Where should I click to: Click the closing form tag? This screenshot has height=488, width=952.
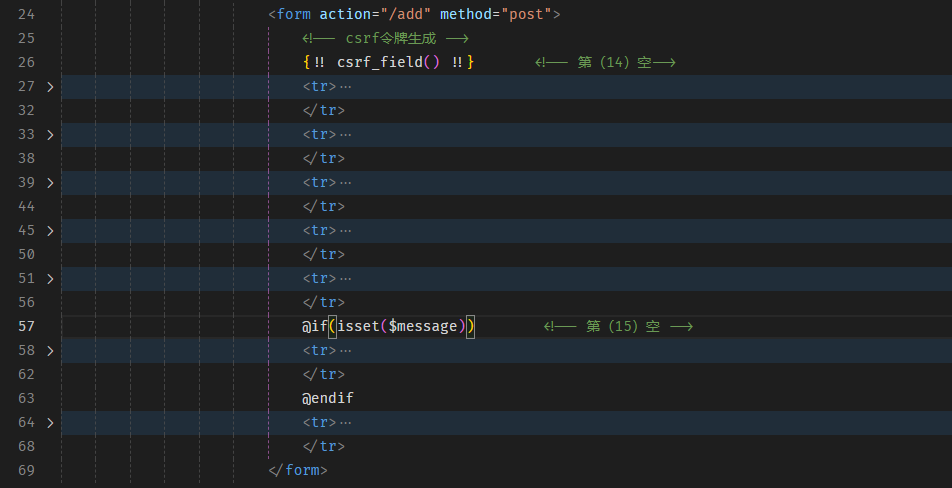298,470
